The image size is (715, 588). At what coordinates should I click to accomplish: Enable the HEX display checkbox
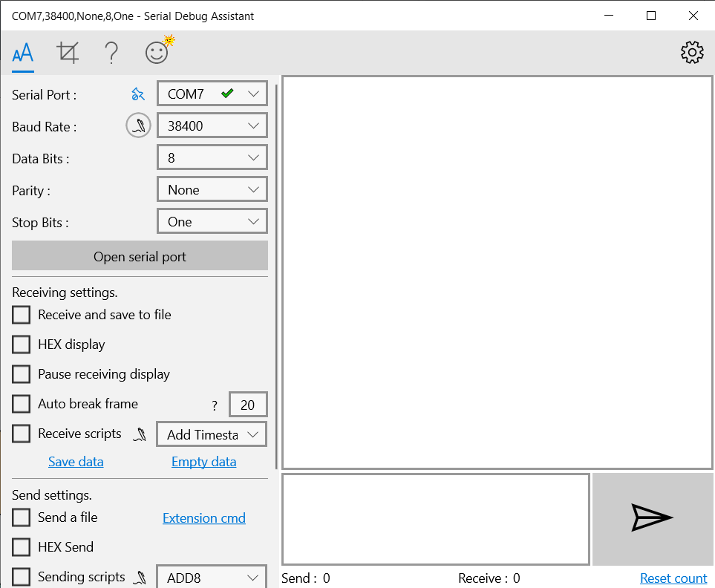tap(22, 344)
